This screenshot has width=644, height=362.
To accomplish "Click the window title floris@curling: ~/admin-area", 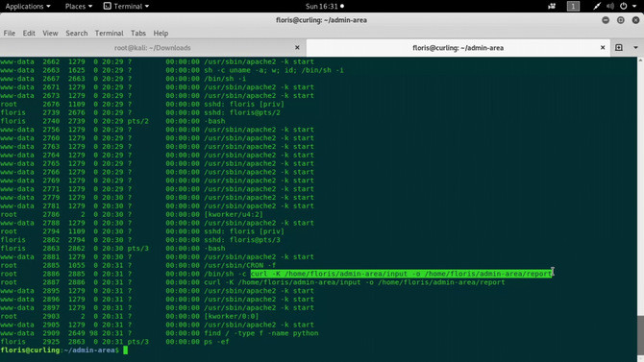I will click(321, 20).
